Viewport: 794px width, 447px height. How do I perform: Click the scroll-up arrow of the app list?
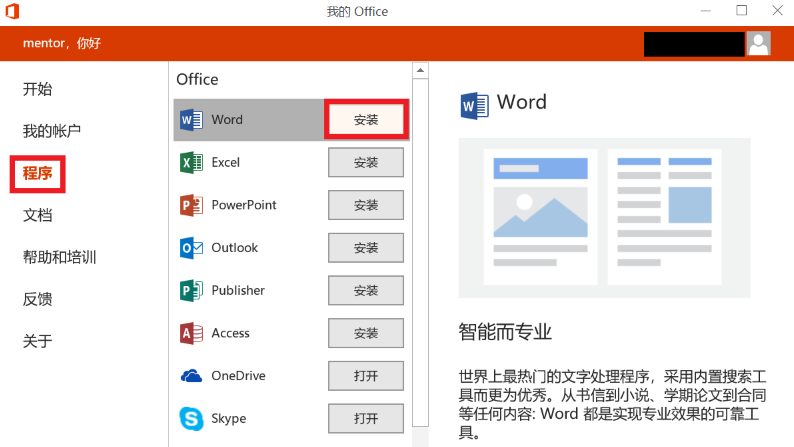click(x=420, y=70)
